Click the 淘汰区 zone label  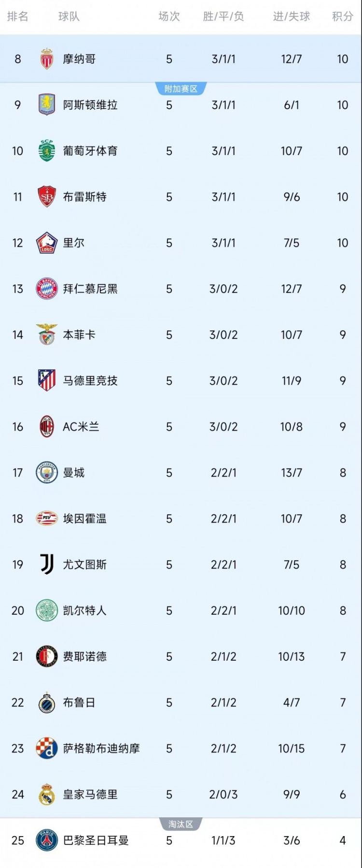[x=181, y=824]
